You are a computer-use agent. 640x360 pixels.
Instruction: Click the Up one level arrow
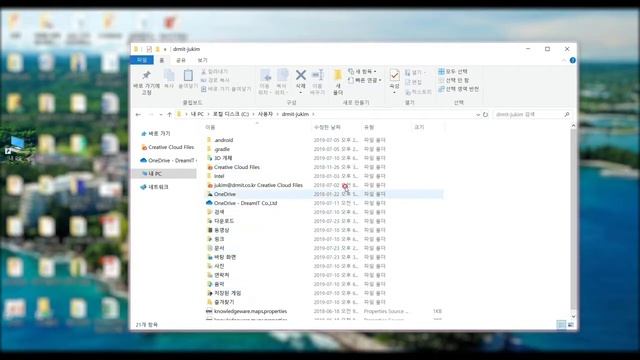[x=169, y=114]
